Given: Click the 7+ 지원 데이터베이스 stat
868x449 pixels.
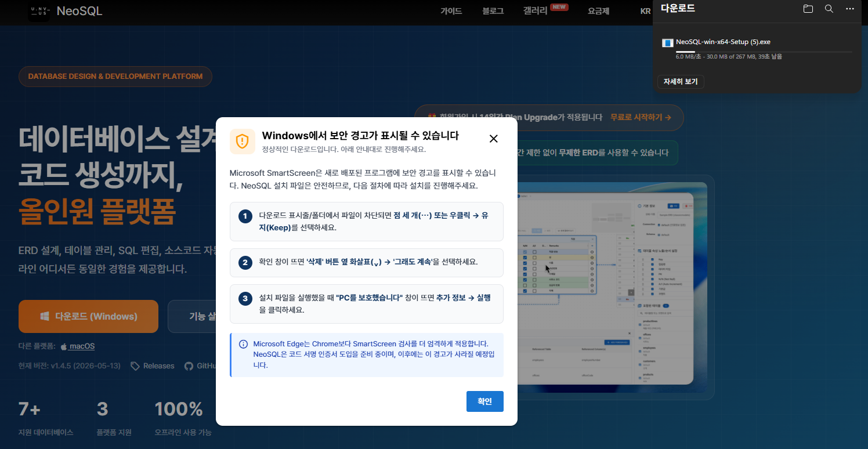Looking at the screenshot, I should 46,418.
